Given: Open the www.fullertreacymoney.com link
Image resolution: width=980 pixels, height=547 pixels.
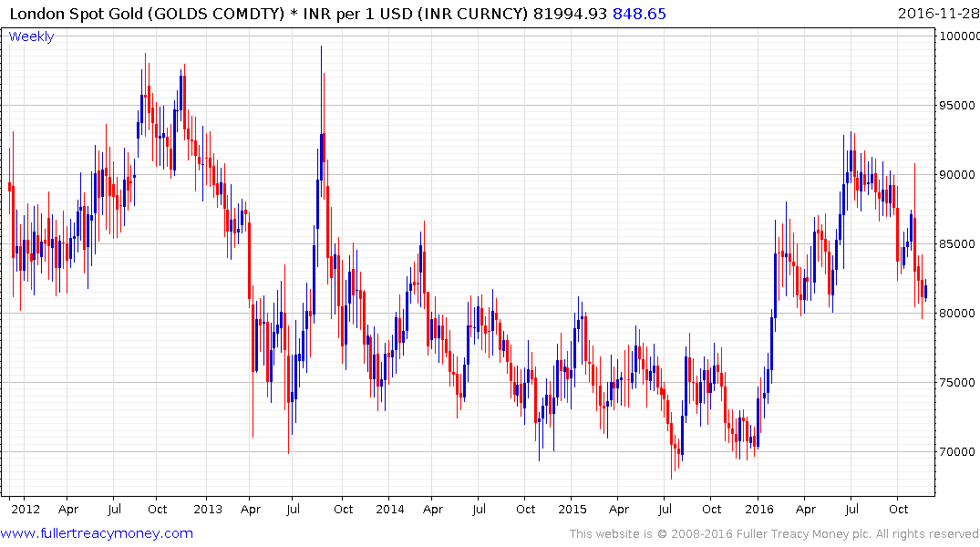Looking at the screenshot, I should [97, 533].
